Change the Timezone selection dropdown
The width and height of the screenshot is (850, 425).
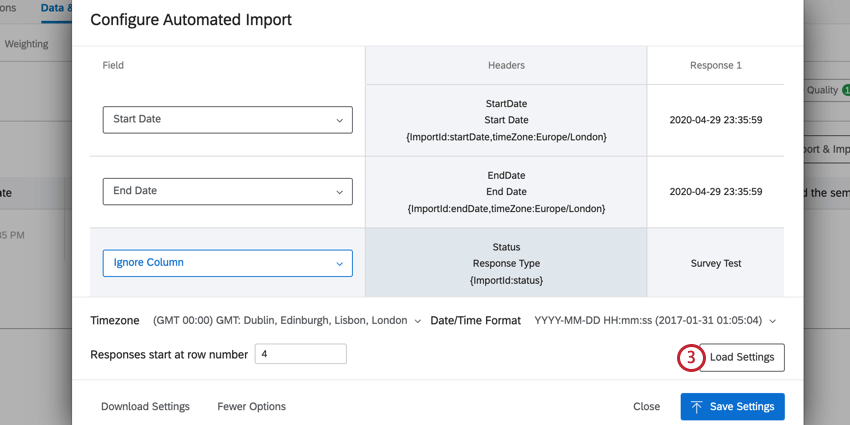(x=286, y=321)
